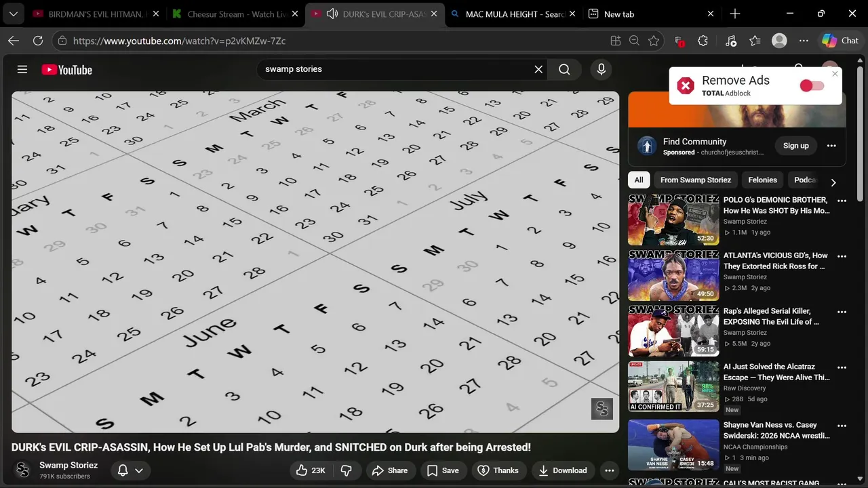Open AI Just Solved Alcatraz thumbnail

pyautogui.click(x=673, y=387)
